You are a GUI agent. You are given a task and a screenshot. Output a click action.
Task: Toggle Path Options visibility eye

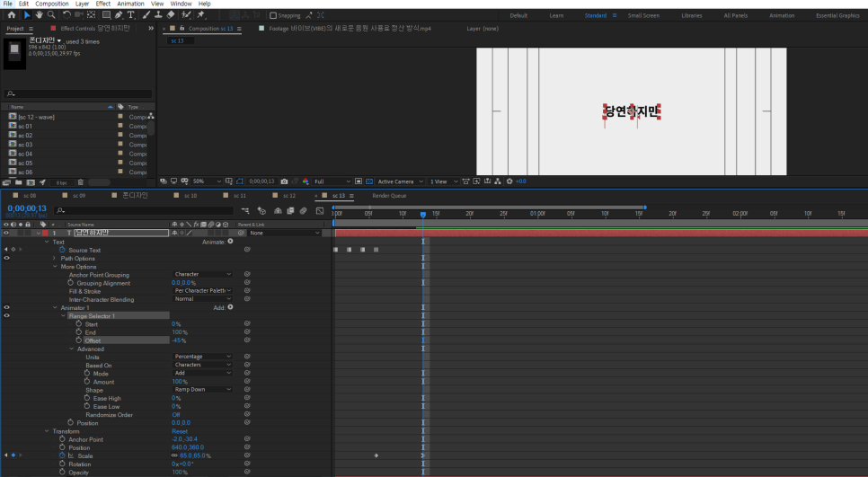tap(6, 258)
